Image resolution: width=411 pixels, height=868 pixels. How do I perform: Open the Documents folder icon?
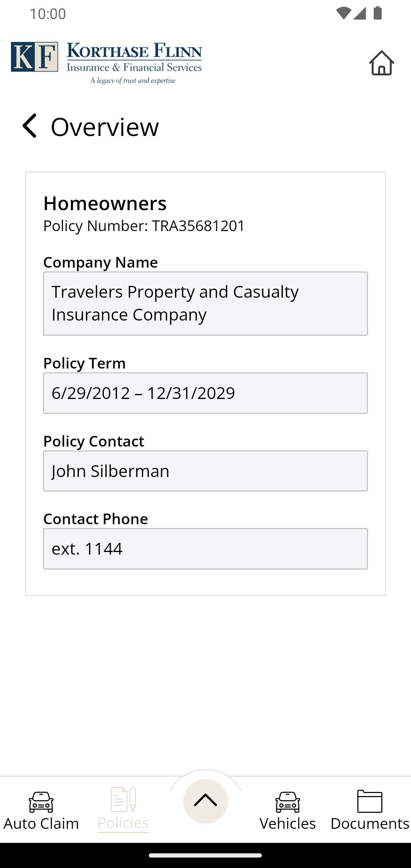coord(370,801)
